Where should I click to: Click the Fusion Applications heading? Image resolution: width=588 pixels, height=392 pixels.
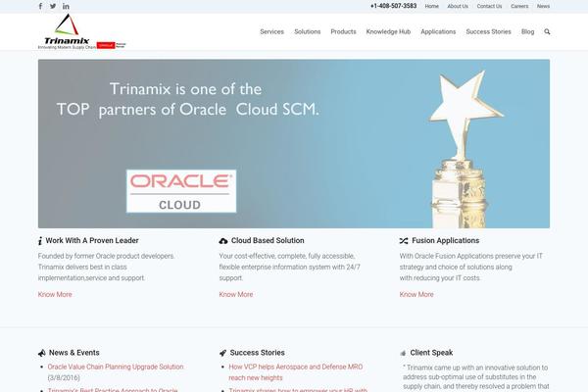pyautogui.click(x=446, y=241)
